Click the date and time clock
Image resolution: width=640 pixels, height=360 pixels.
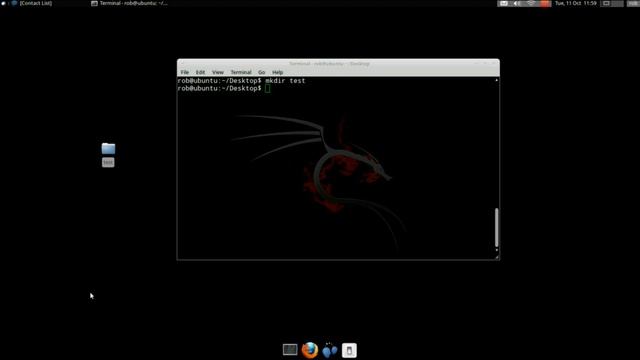pyautogui.click(x=576, y=3)
